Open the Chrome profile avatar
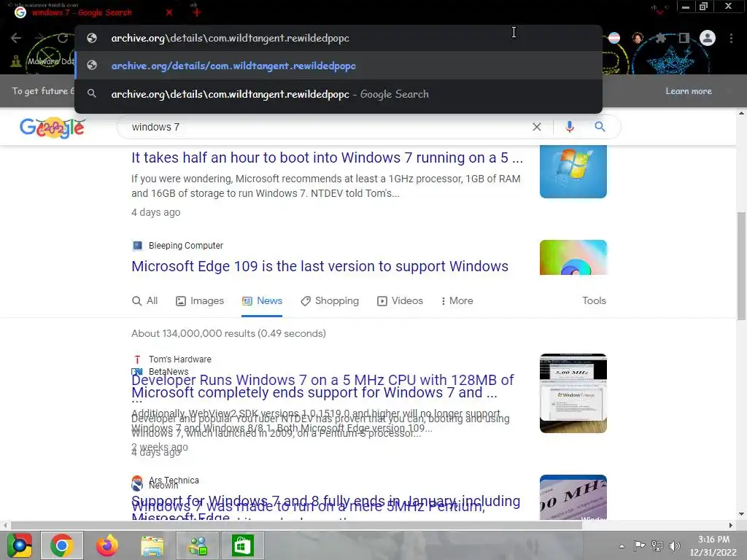 click(x=708, y=38)
